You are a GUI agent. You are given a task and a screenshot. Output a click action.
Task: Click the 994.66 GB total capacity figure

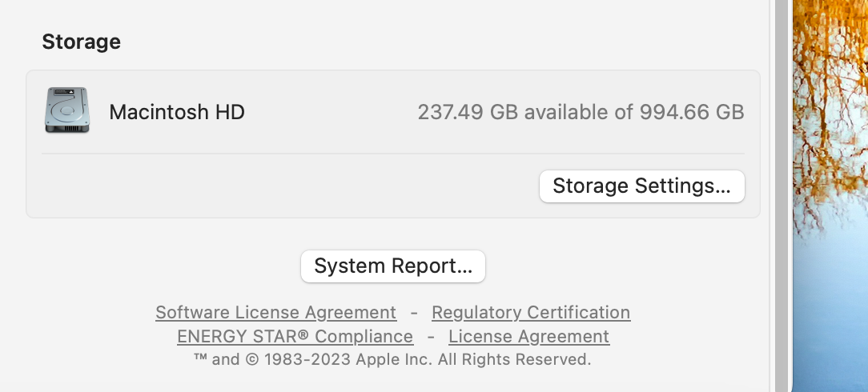tap(692, 112)
